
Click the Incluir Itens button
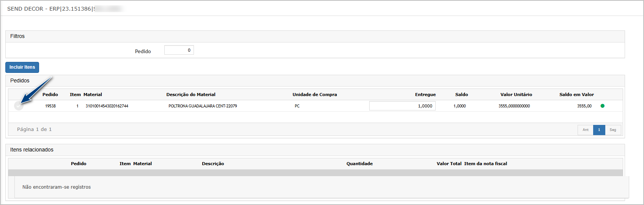point(22,67)
